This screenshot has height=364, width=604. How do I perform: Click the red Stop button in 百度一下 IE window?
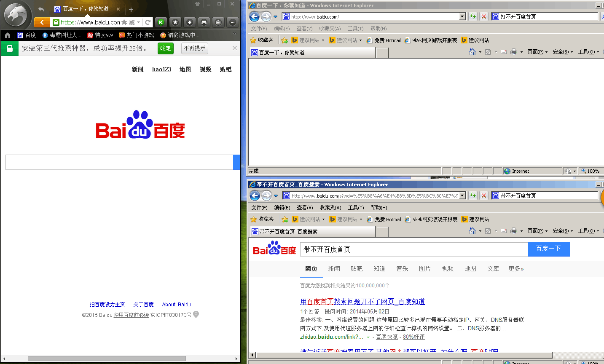coord(484,16)
